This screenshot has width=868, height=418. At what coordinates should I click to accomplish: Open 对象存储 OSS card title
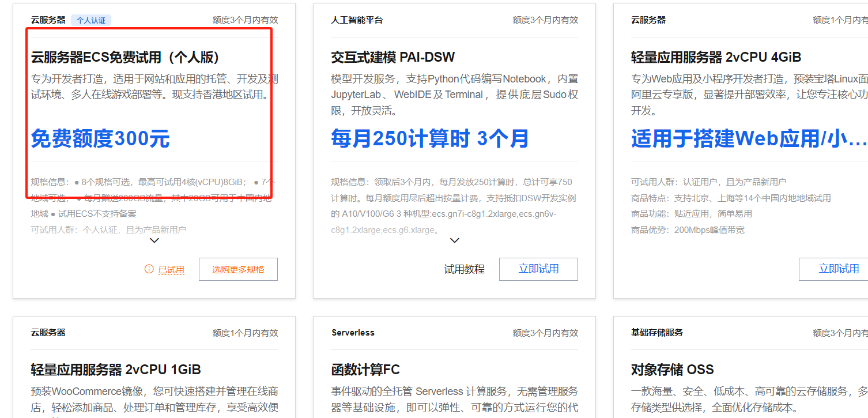pos(673,370)
